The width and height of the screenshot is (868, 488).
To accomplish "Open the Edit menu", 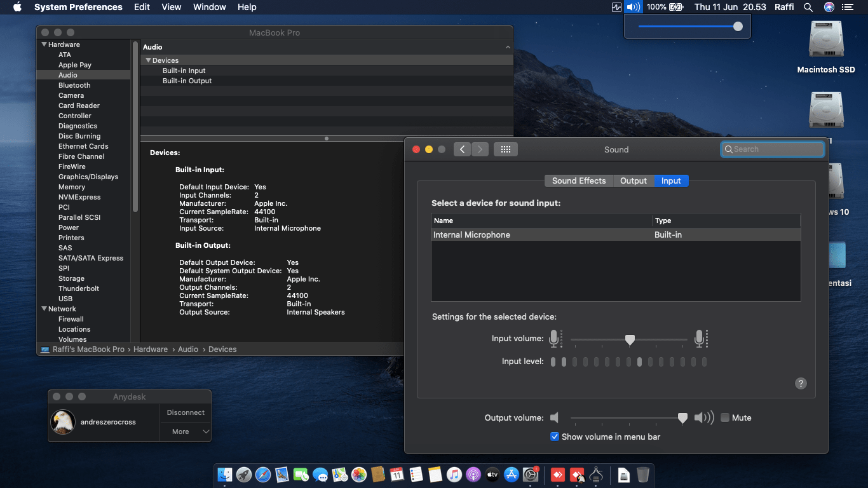I will click(x=142, y=7).
